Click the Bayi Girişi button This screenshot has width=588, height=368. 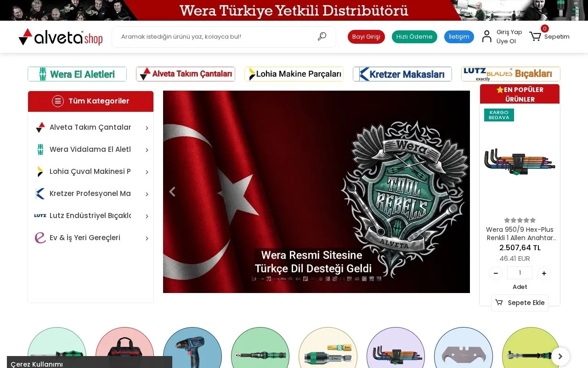pos(366,37)
